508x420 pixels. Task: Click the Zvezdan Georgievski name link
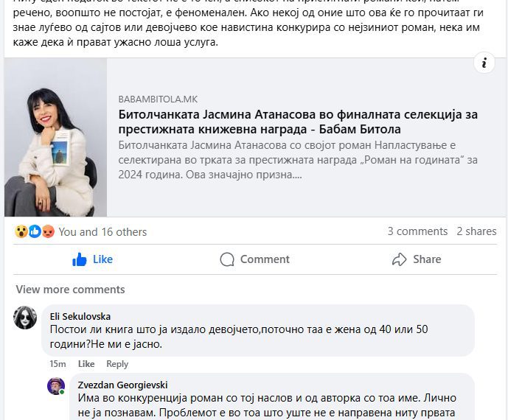(122, 385)
